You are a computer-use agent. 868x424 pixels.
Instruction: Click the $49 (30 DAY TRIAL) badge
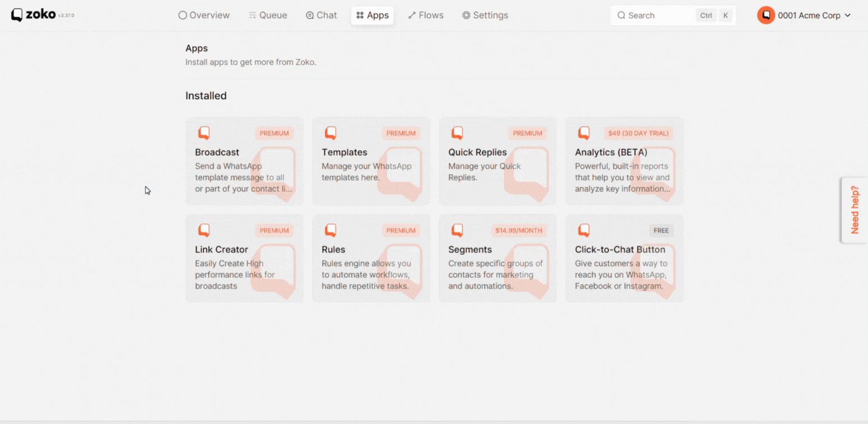tap(638, 133)
